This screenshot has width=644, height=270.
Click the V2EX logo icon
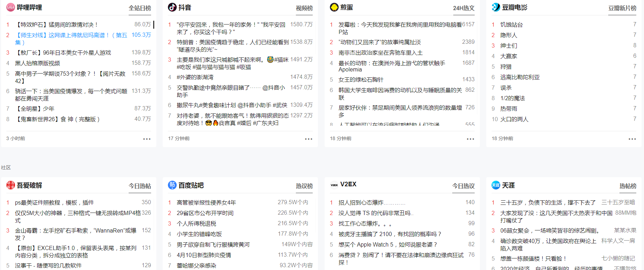(x=334, y=185)
